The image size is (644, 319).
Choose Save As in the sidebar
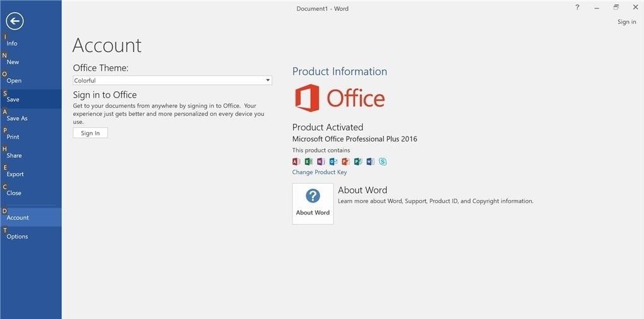pyautogui.click(x=31, y=118)
